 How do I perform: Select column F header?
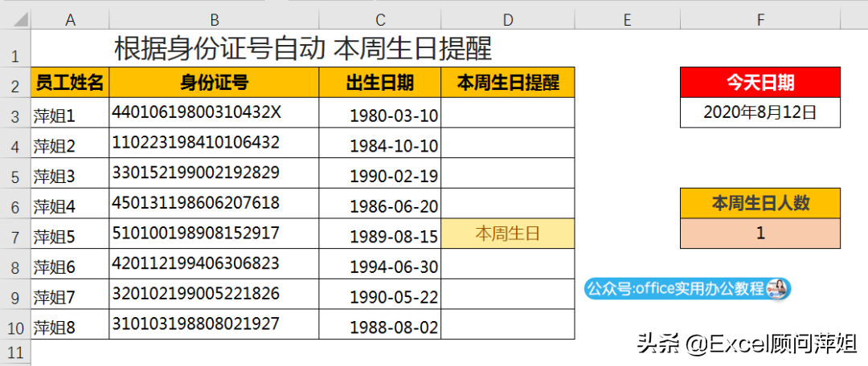point(760,20)
